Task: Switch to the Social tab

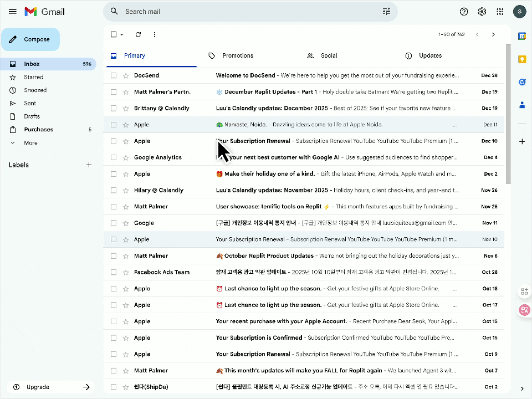Action: click(328, 55)
